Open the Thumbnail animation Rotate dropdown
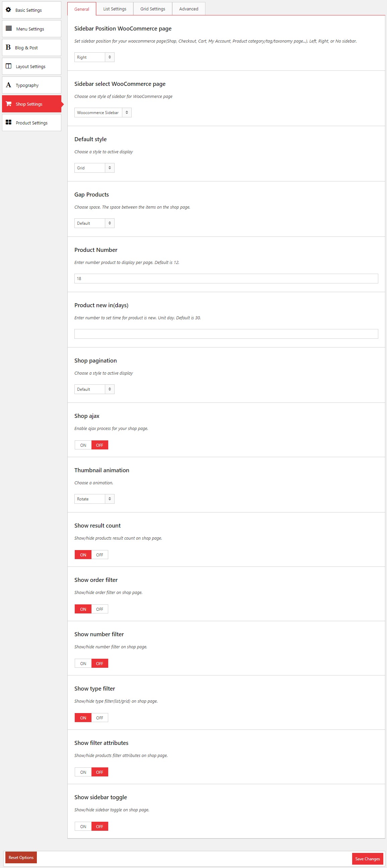Image resolution: width=387 pixels, height=868 pixels. pyautogui.click(x=94, y=499)
